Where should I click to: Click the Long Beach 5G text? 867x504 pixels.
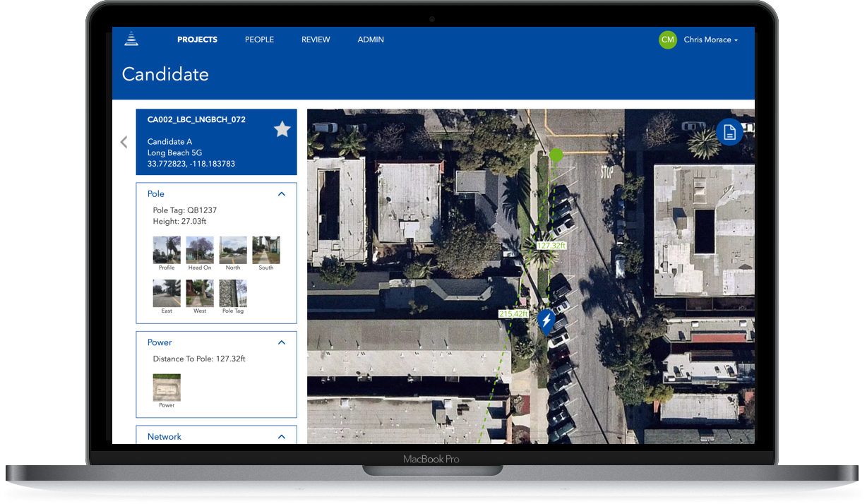coord(174,152)
